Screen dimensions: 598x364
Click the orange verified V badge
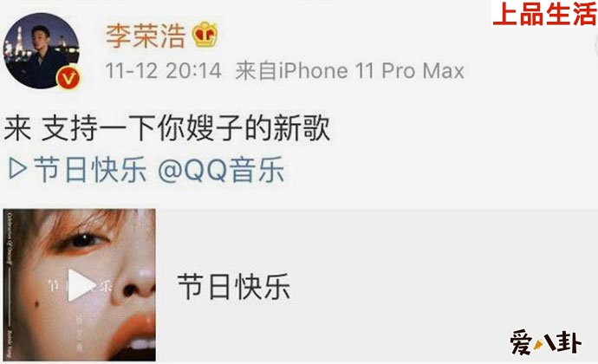68,77
